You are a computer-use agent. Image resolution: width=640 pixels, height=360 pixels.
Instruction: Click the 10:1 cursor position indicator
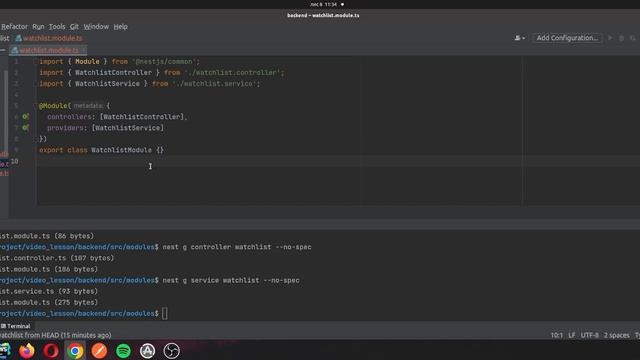click(557, 336)
